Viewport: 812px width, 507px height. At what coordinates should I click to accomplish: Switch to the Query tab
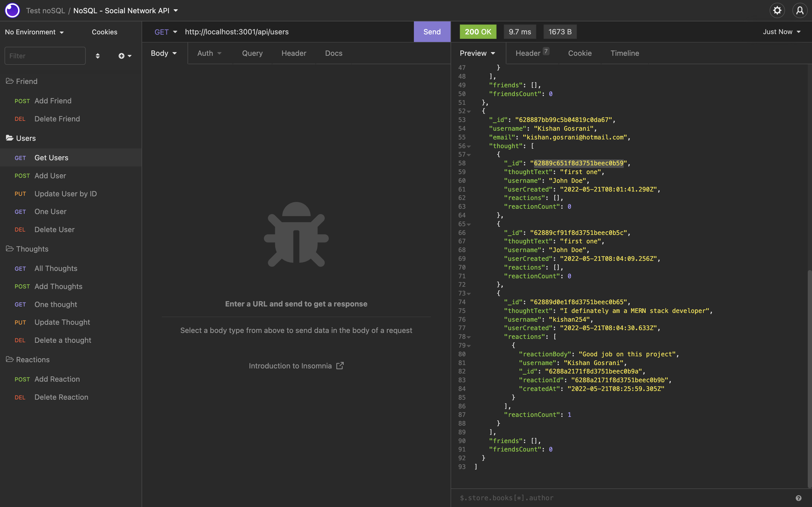[x=252, y=53]
